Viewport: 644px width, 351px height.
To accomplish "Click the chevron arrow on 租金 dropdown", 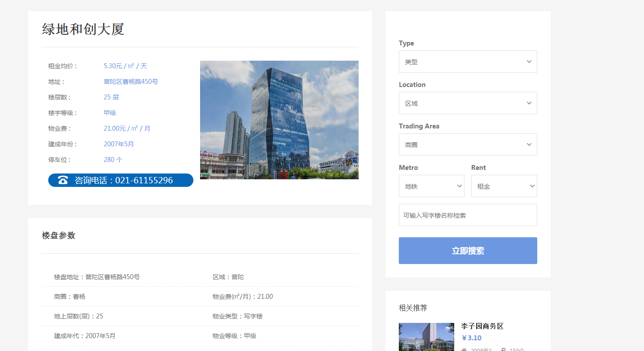I will tap(532, 186).
